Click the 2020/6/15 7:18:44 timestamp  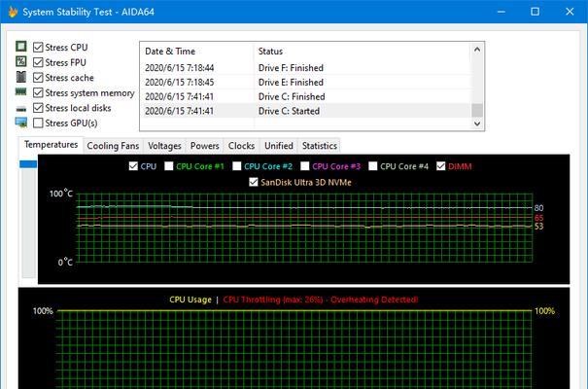(x=179, y=68)
